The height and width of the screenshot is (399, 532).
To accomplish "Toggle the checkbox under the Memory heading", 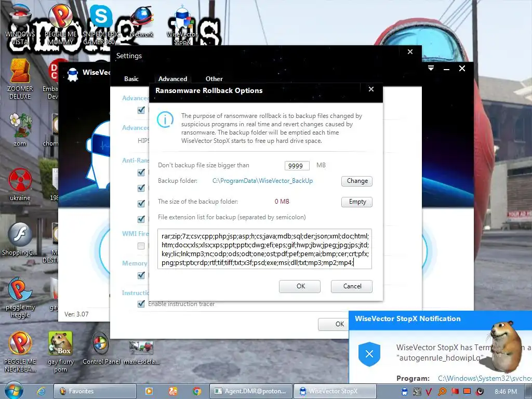I will click(141, 275).
